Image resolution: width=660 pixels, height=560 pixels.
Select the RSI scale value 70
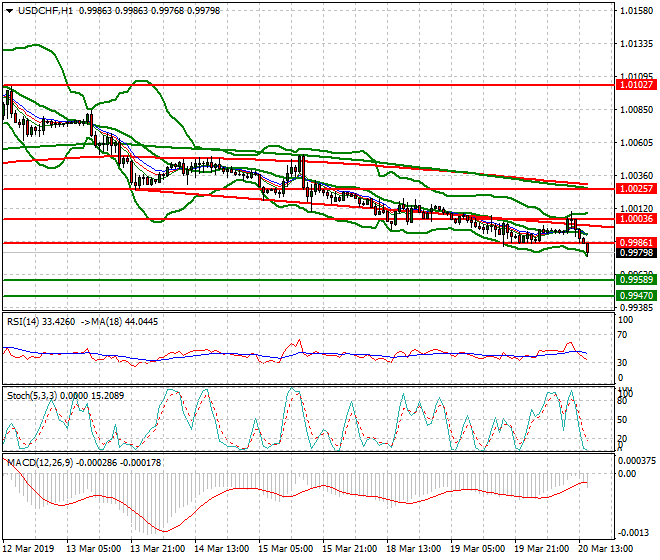(622, 335)
